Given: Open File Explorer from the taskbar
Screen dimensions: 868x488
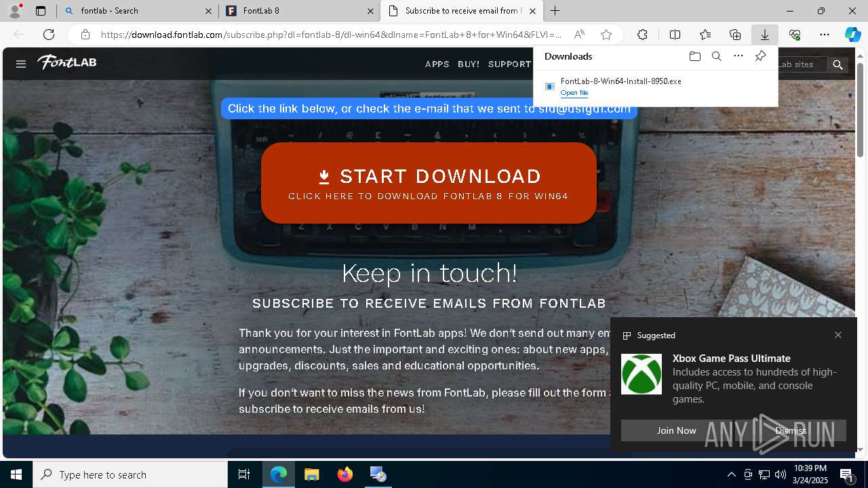Looking at the screenshot, I should 311,474.
